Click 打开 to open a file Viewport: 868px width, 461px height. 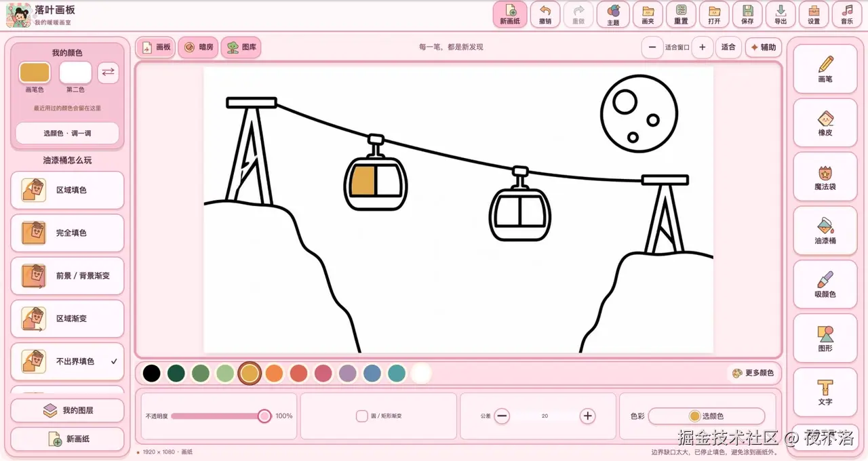coord(714,14)
